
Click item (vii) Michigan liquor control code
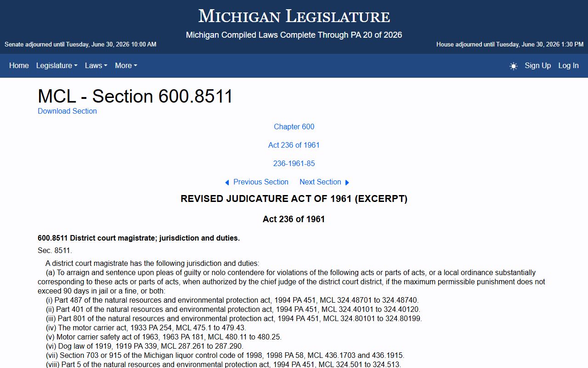coord(225,355)
